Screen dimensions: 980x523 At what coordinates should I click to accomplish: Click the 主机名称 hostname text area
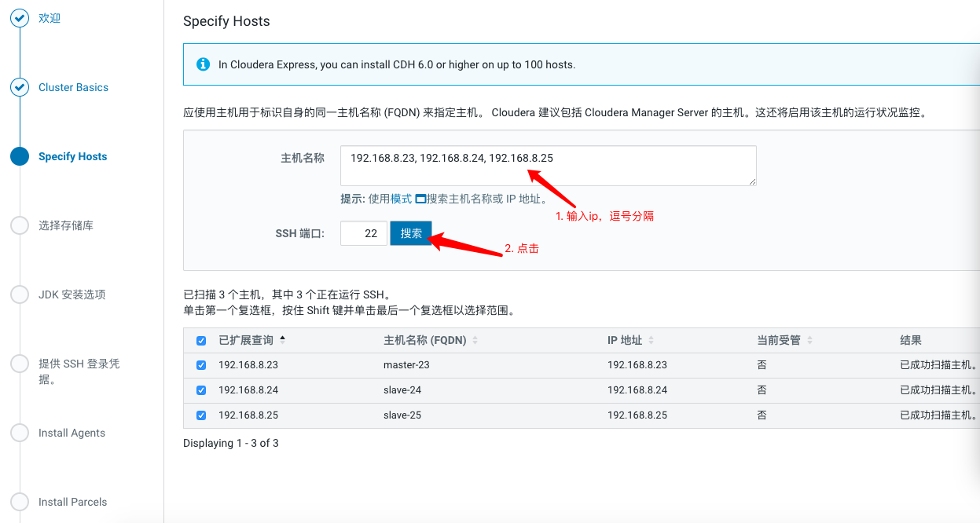click(x=548, y=165)
